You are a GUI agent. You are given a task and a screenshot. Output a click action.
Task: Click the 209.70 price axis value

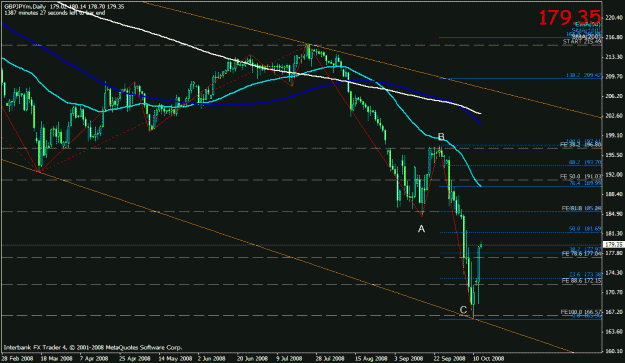tap(614, 77)
